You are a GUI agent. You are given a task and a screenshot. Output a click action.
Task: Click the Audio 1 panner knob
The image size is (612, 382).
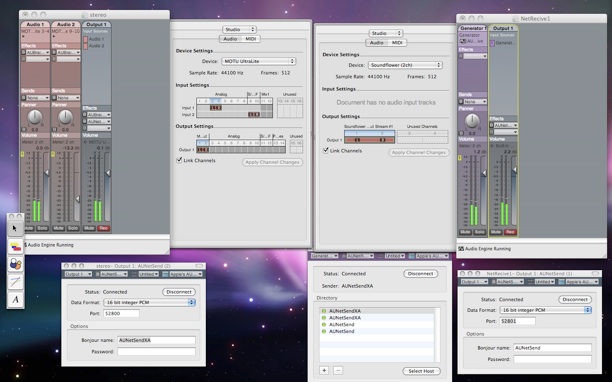(35, 117)
